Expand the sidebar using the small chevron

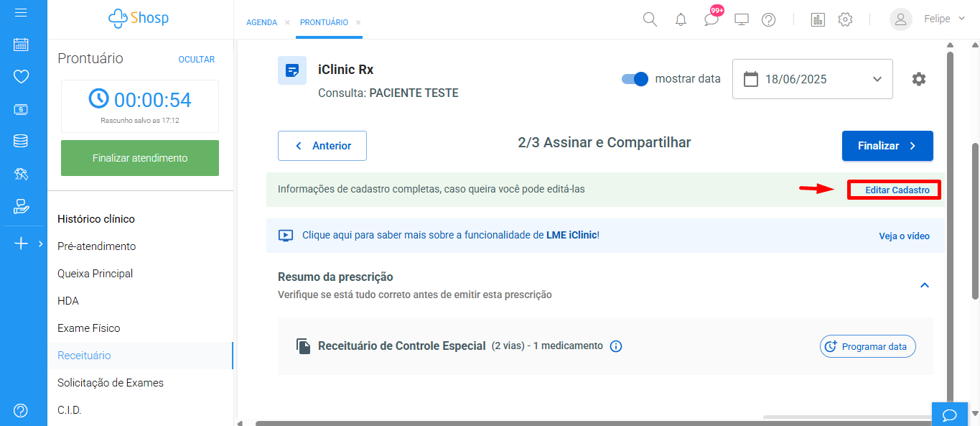click(x=41, y=244)
